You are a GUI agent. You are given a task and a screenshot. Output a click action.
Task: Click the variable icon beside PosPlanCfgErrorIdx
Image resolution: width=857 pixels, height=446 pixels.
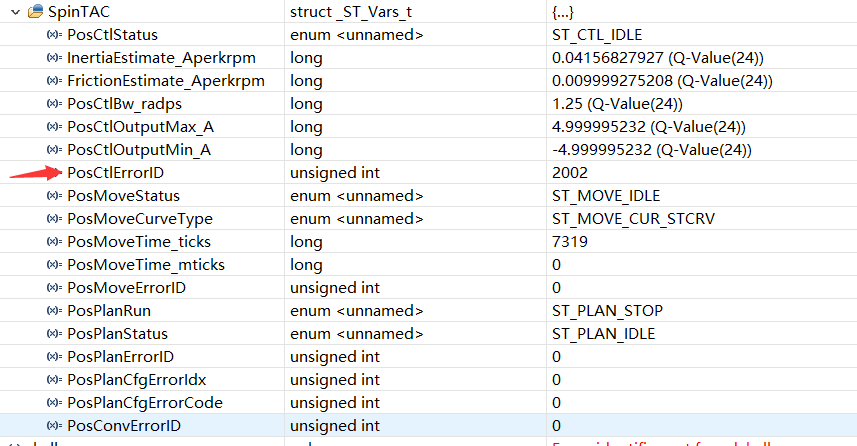point(54,379)
